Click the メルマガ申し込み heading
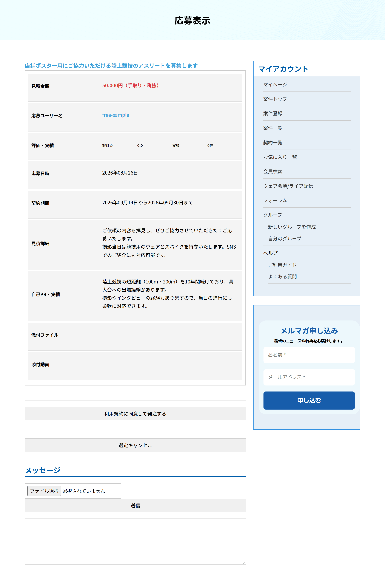The width and height of the screenshot is (385, 588). [x=309, y=331]
